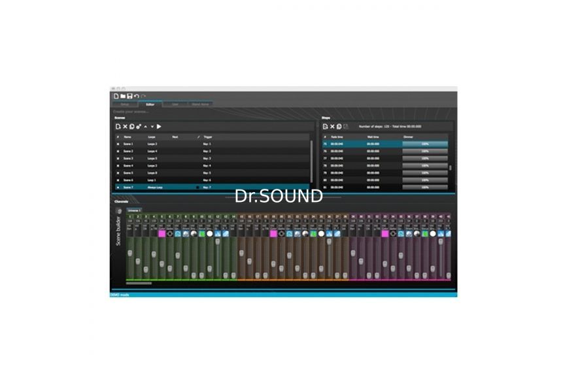Click magenta color preset on channel 33
The height and width of the screenshot is (392, 561).
385,234
